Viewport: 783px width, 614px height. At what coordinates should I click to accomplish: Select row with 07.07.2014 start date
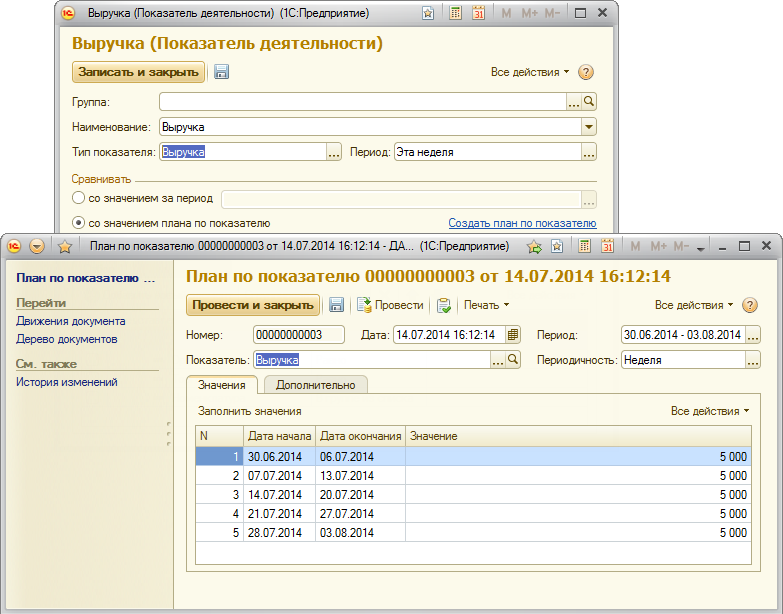click(x=473, y=476)
